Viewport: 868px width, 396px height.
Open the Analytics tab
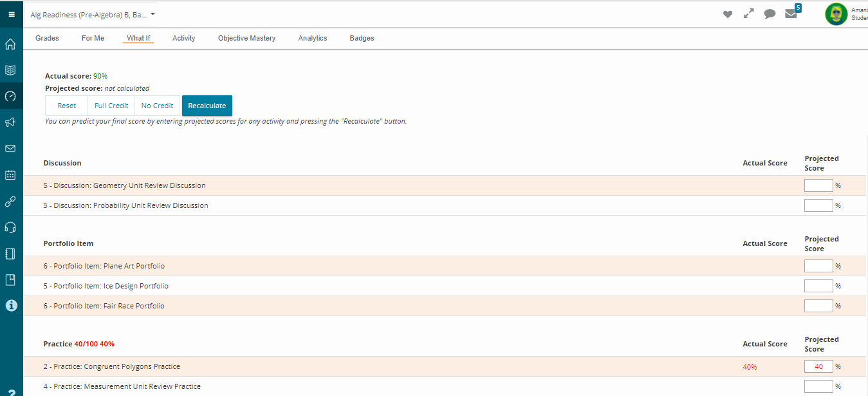312,38
